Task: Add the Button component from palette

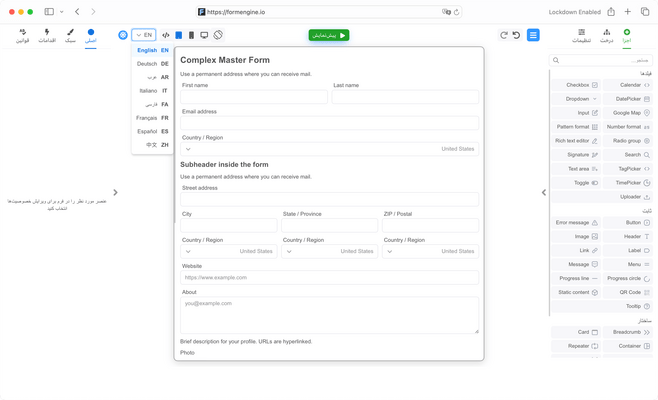Action: coord(628,223)
